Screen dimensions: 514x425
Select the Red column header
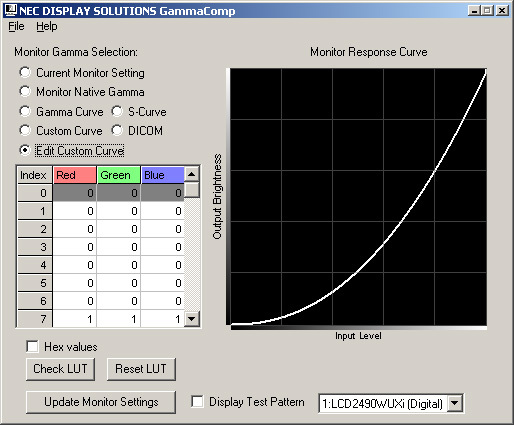[75, 175]
